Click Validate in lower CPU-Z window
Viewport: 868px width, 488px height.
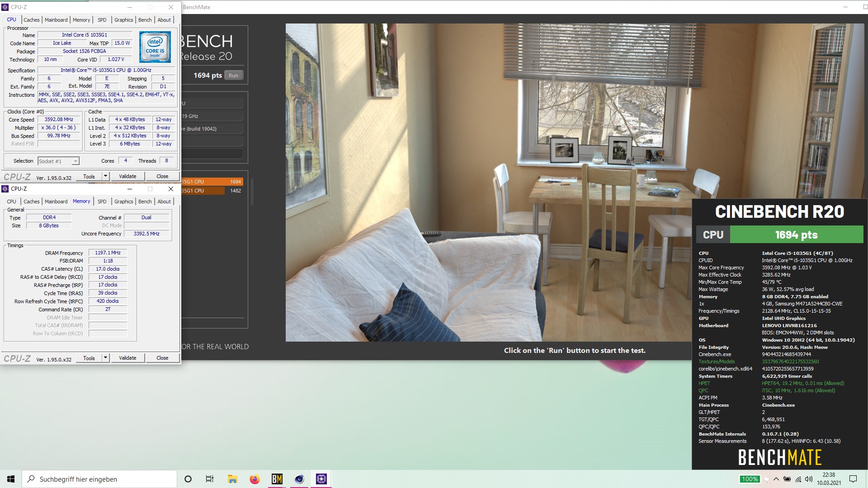point(127,358)
